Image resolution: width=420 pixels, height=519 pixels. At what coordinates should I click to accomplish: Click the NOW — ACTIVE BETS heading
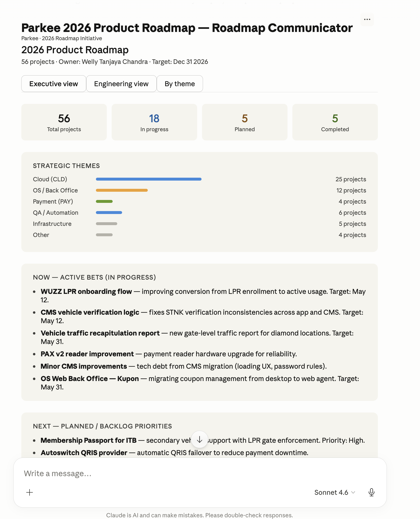click(x=94, y=277)
